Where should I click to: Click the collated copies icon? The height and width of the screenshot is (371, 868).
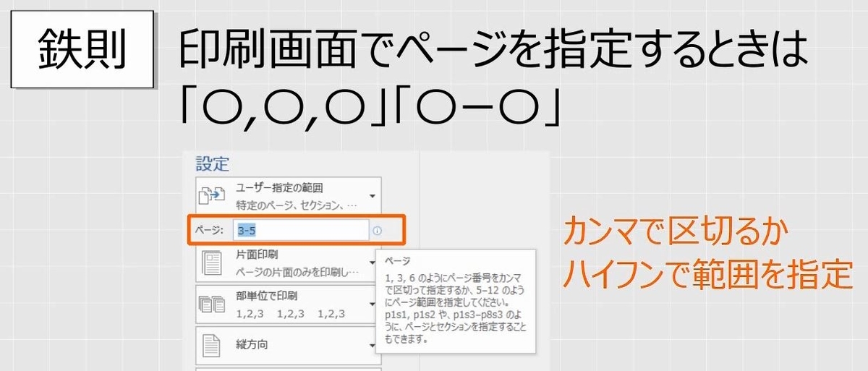(x=212, y=305)
